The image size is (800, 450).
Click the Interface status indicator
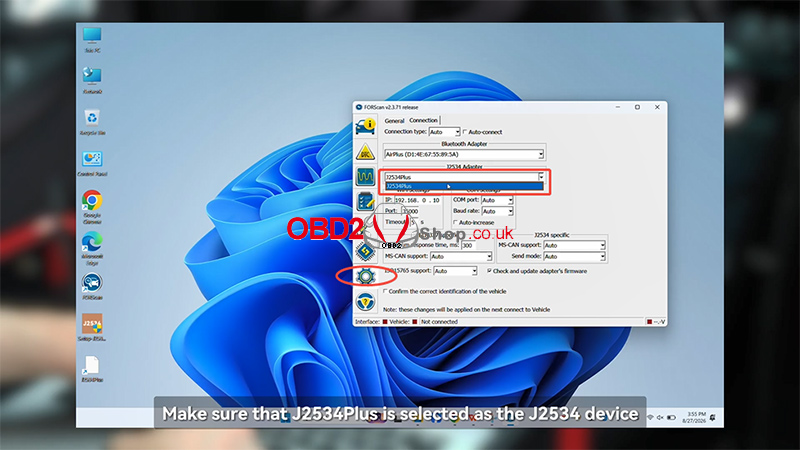click(x=385, y=322)
